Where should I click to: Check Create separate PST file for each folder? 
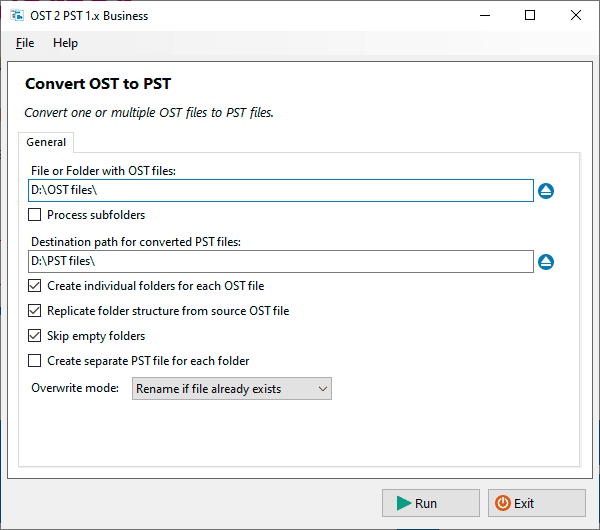pos(35,361)
